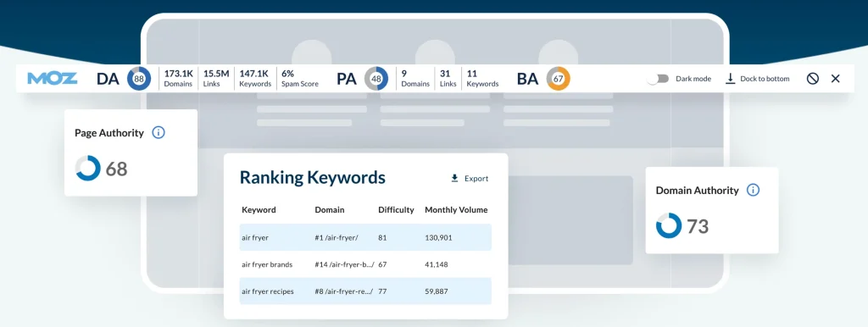868x327 pixels.
Task: Click the PA score circle showing 48
Action: point(376,79)
